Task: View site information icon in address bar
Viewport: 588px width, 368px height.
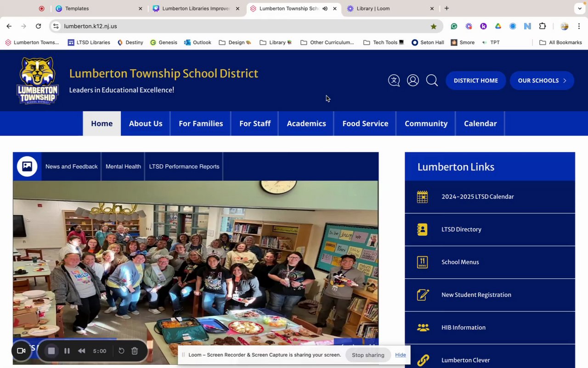Action: tap(56, 26)
